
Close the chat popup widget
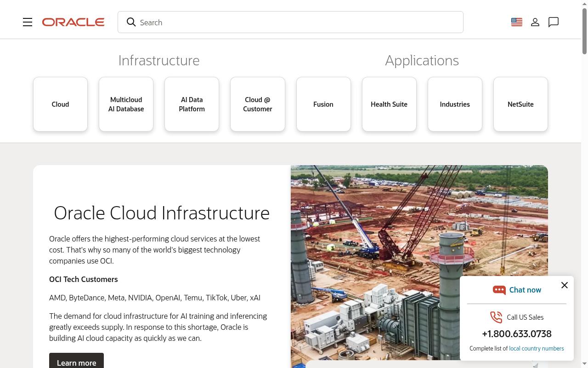click(565, 285)
